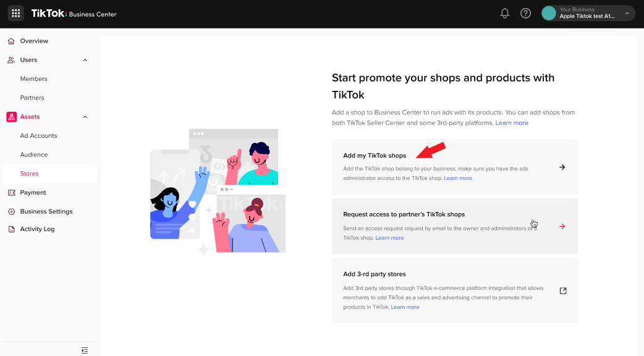644x356 pixels.
Task: Go to Members in sidebar
Action: coord(33,79)
